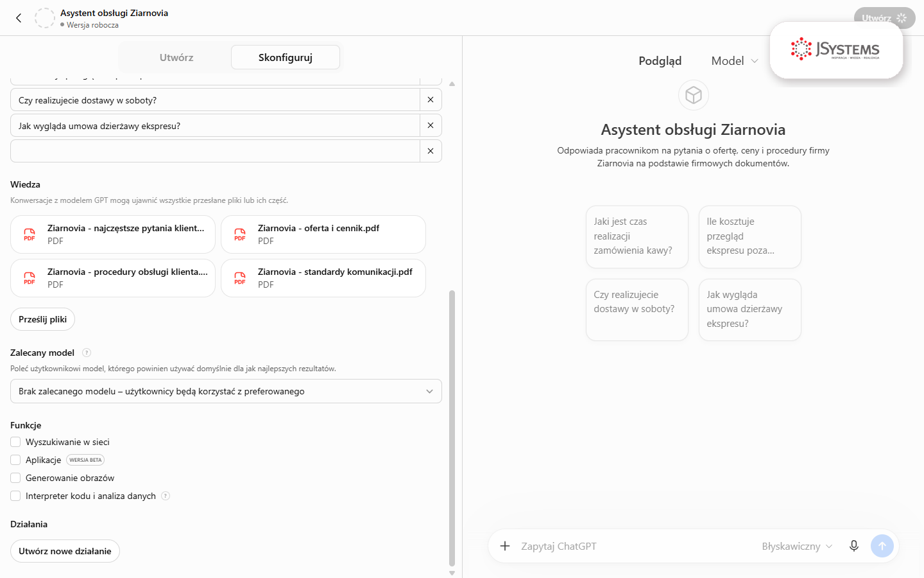Toggle 'Interpreter kodu i analiza danych' checkbox
The width and height of the screenshot is (924, 578).
pos(15,496)
